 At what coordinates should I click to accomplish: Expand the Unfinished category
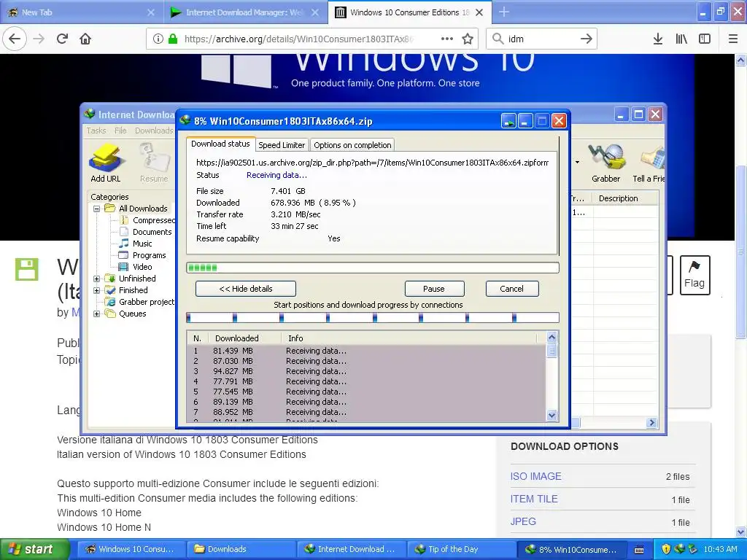(x=97, y=279)
